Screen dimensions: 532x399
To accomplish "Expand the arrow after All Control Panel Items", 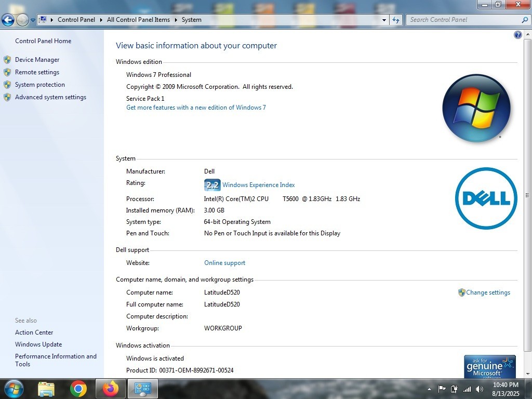I will pyautogui.click(x=176, y=20).
